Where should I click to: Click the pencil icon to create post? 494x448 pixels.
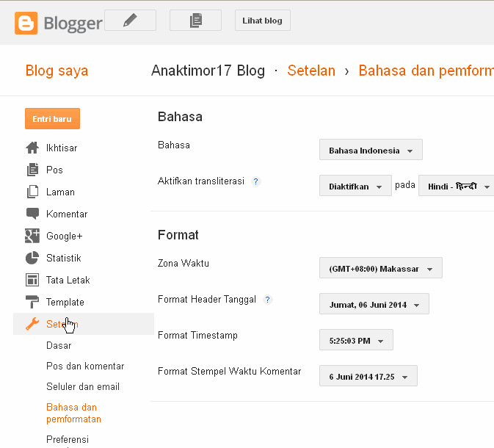point(130,20)
